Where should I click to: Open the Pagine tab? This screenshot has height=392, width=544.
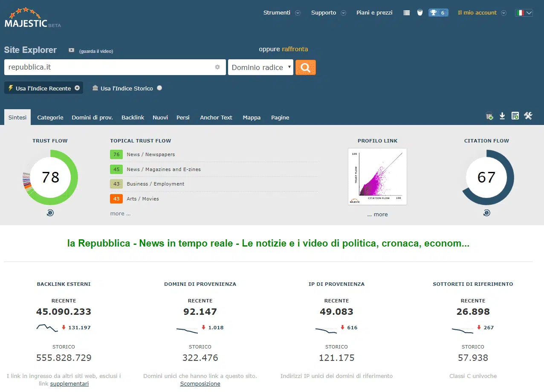(x=280, y=117)
